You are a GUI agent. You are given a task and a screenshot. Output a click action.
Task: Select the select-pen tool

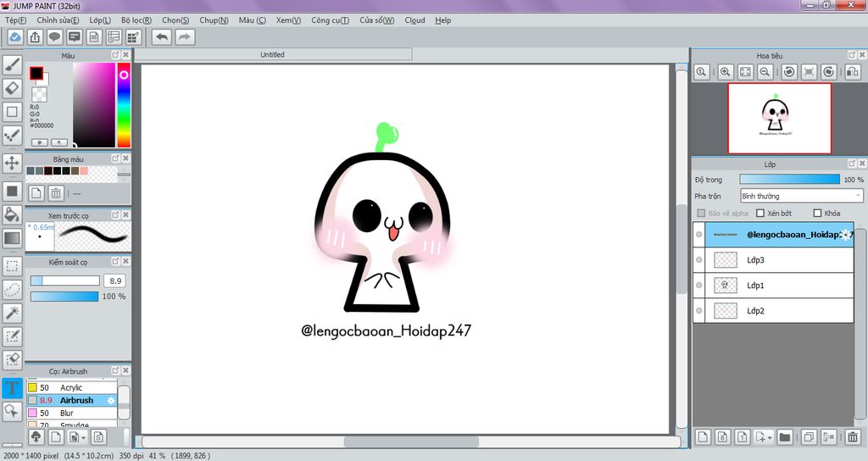(12, 336)
